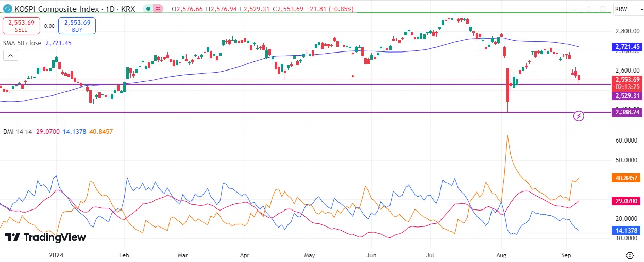Screen dimensions: 644x262
Task: Click the TradingView logo
Action: click(45, 237)
